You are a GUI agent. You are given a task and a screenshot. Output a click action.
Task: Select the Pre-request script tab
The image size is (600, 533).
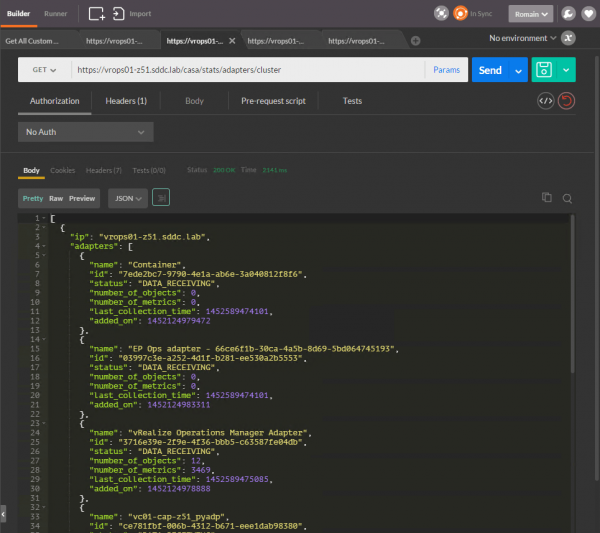(x=273, y=101)
